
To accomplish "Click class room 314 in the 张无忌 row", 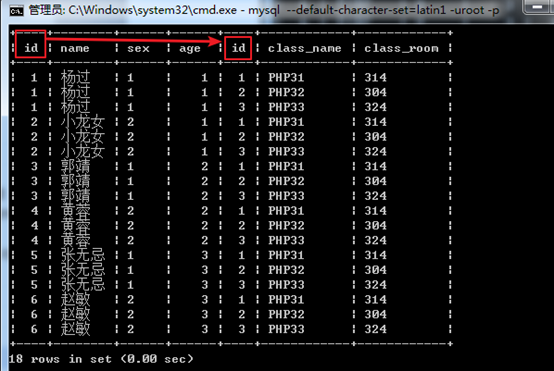I will pos(375,255).
